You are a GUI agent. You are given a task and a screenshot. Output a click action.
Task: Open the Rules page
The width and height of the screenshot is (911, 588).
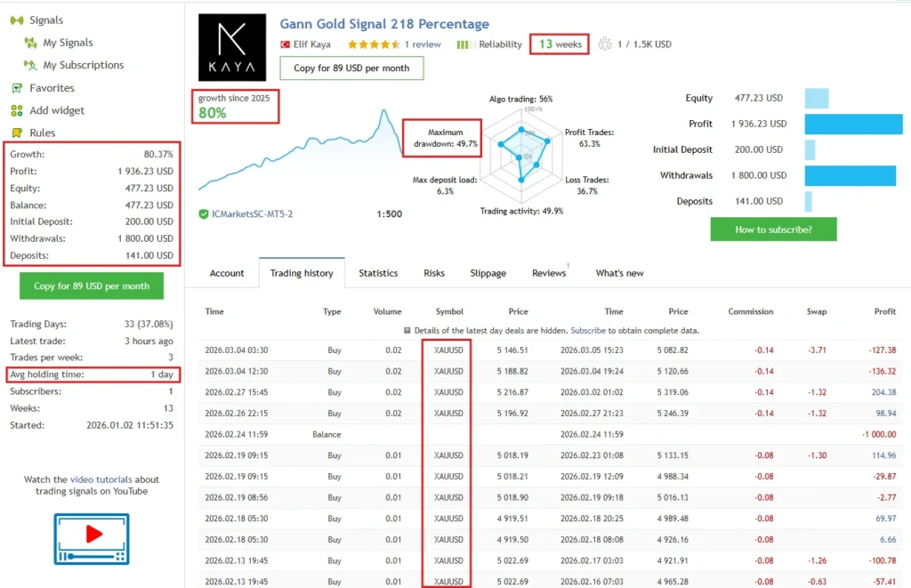coord(43,133)
